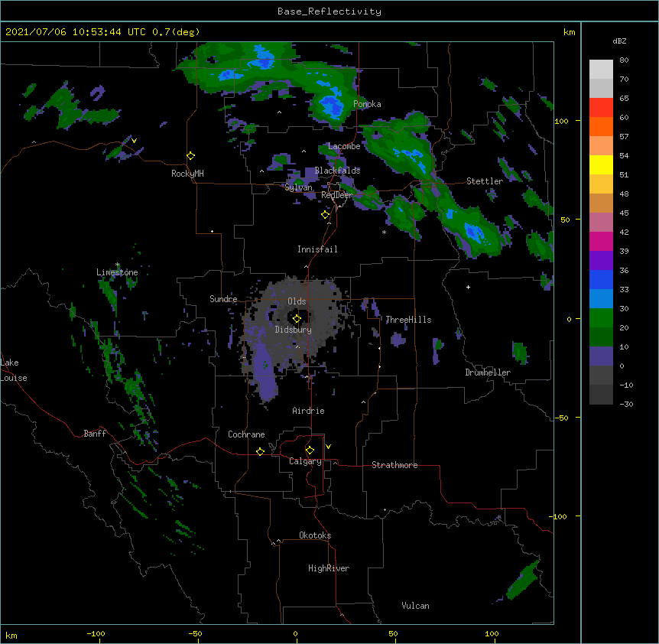Click the Airdrie label
The width and height of the screenshot is (659, 644).
tap(309, 411)
